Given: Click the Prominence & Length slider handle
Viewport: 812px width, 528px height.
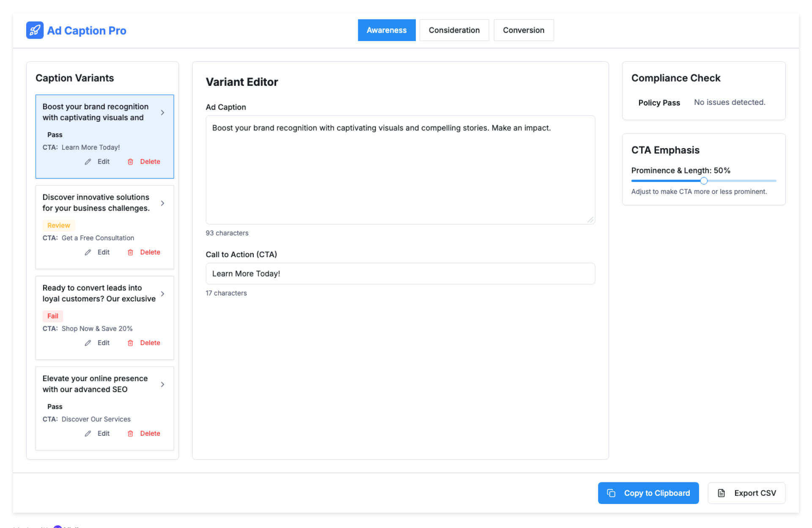Looking at the screenshot, I should click(703, 181).
